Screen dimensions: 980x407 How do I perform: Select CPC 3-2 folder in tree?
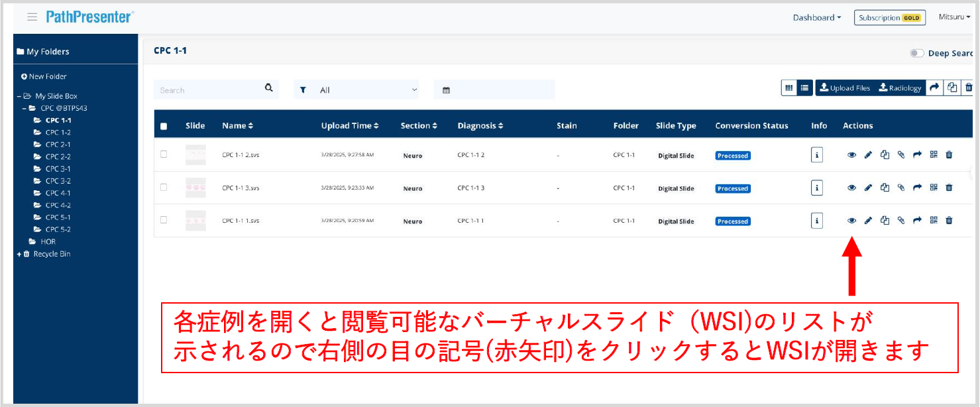pos(58,181)
